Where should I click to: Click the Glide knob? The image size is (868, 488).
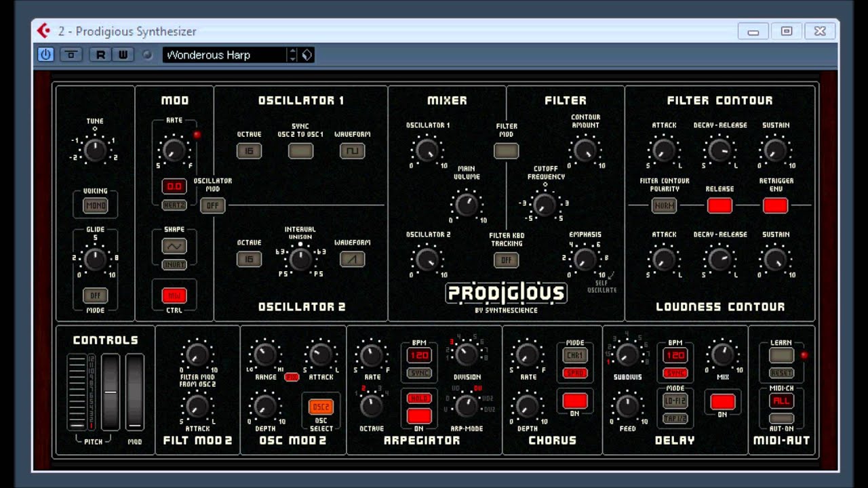95,258
